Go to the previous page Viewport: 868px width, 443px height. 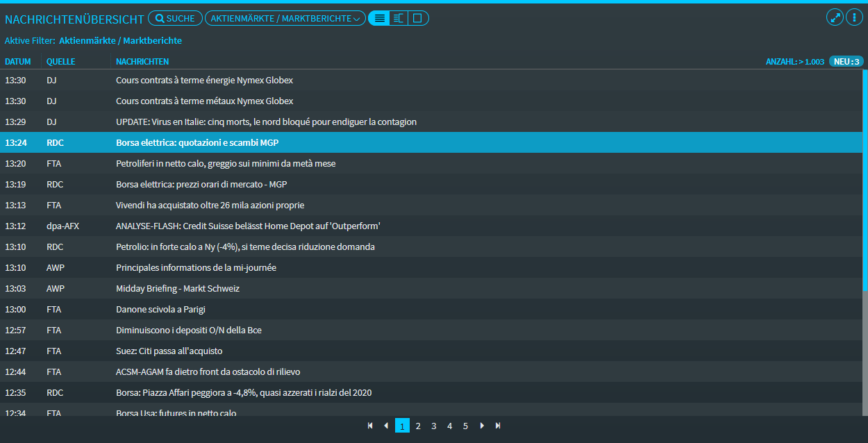pos(386,426)
